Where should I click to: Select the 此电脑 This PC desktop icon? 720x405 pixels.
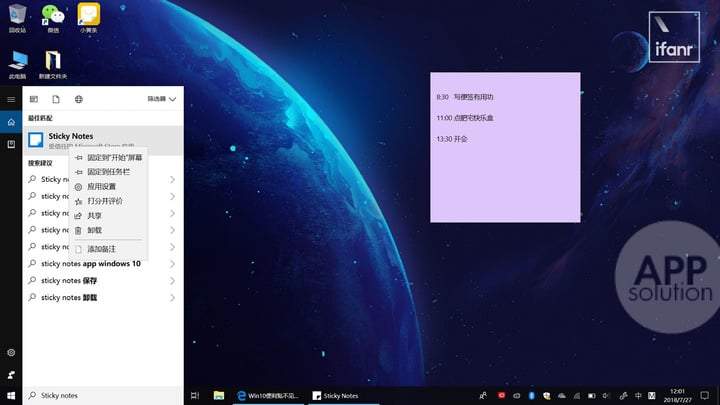(x=17, y=64)
